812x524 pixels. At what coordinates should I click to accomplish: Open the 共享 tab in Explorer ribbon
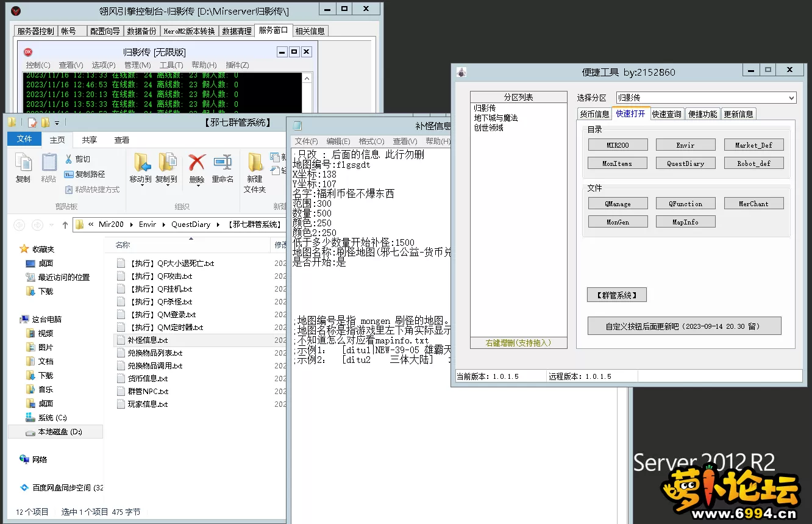[90, 140]
